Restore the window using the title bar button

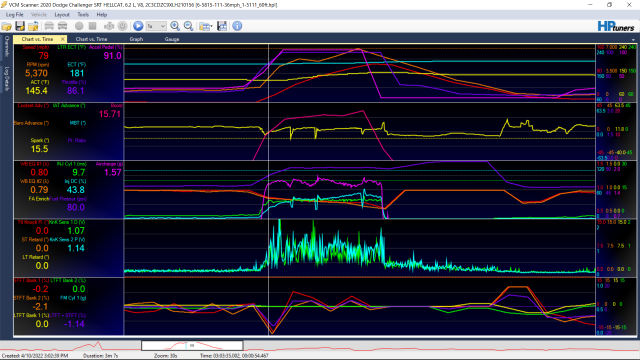point(609,5)
